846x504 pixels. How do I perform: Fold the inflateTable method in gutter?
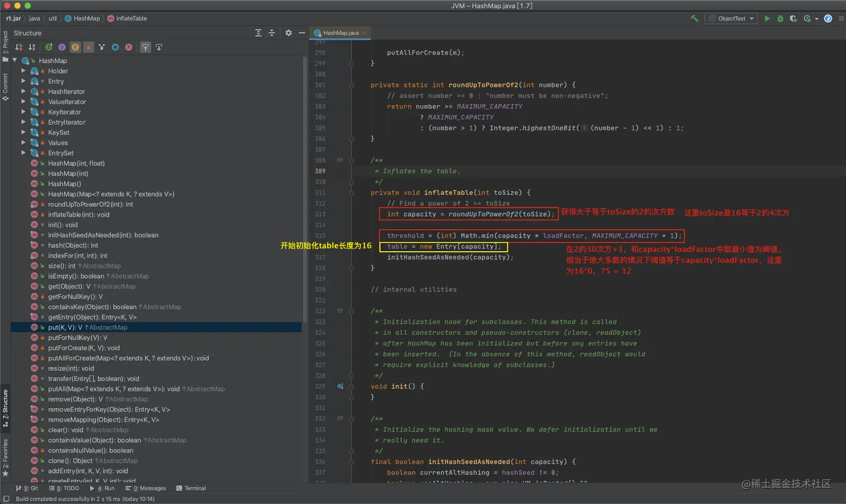(351, 192)
